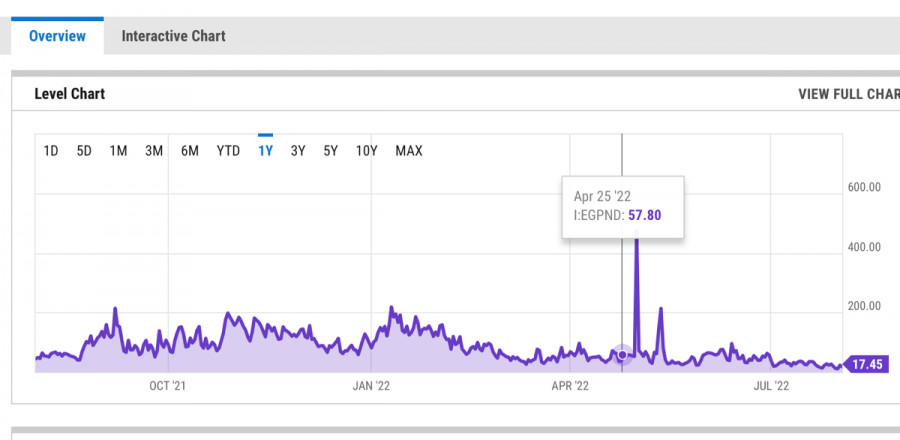Click the Level Chart heading
Screen dimensions: 900x440
(x=70, y=94)
